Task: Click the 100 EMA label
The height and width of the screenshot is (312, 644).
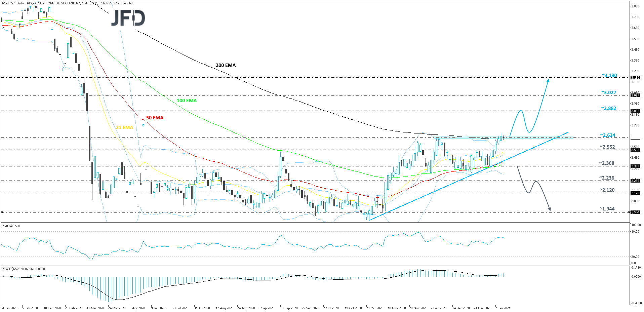Action: point(187,101)
